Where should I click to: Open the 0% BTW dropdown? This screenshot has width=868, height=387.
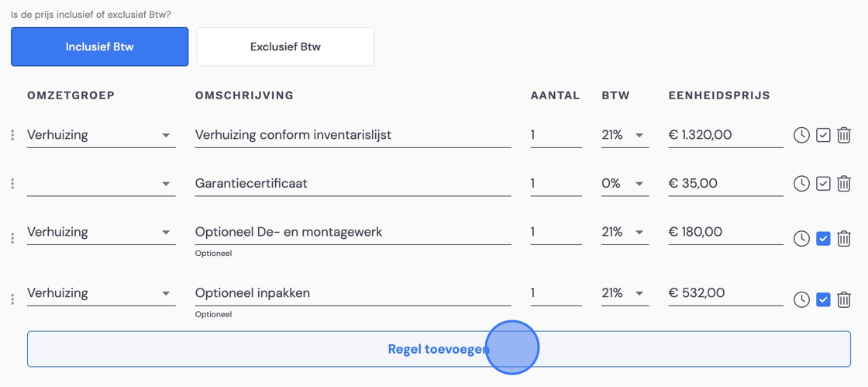625,183
